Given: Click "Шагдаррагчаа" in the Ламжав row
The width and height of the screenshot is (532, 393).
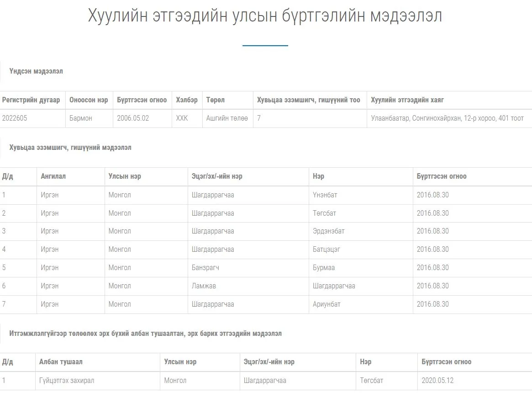Looking at the screenshot, I should coord(334,286).
